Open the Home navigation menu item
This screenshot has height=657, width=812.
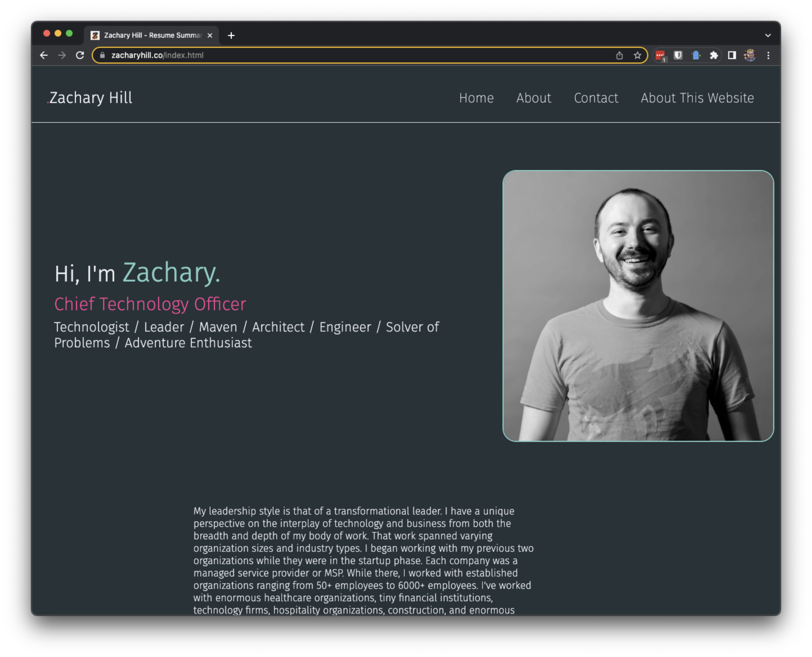click(476, 97)
